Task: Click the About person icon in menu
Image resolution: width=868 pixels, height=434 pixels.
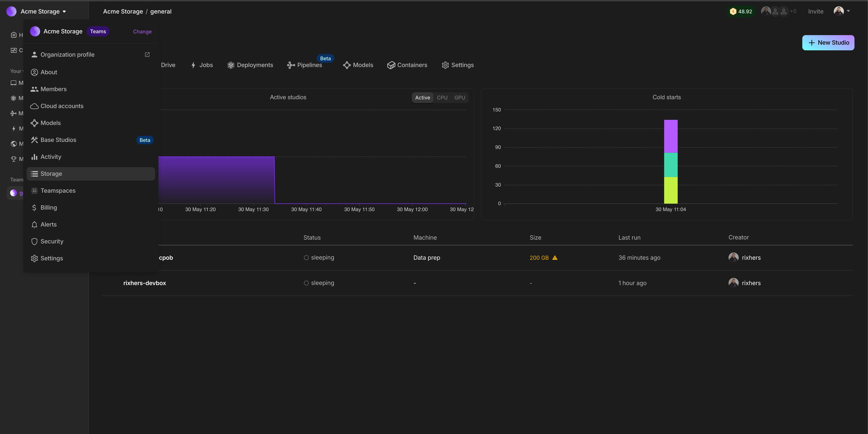Action: tap(34, 72)
